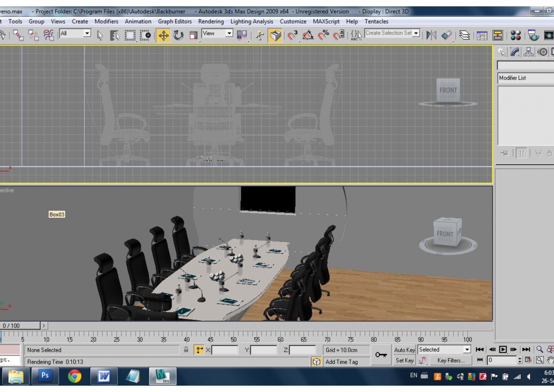The image size is (554, 392).
Task: Expand the Create Selection Set dropdown
Action: 416,33
